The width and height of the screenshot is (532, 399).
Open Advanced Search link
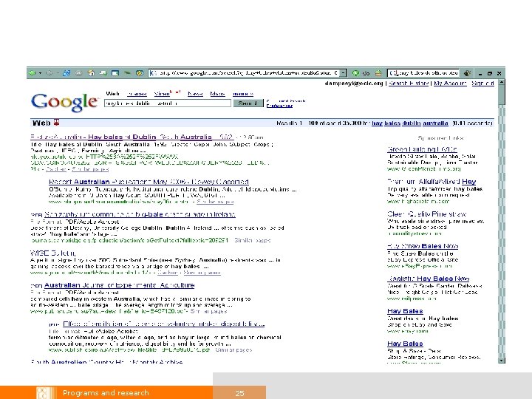286,100
